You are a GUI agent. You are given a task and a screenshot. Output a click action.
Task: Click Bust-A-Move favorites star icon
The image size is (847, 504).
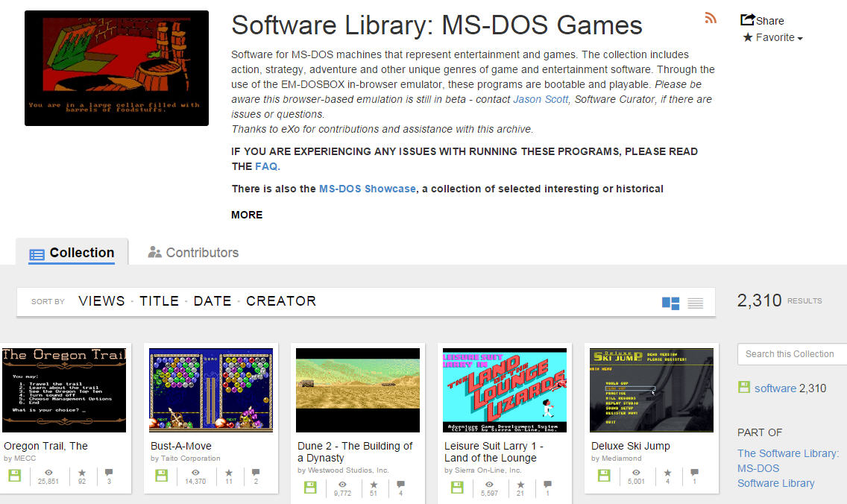pos(229,472)
